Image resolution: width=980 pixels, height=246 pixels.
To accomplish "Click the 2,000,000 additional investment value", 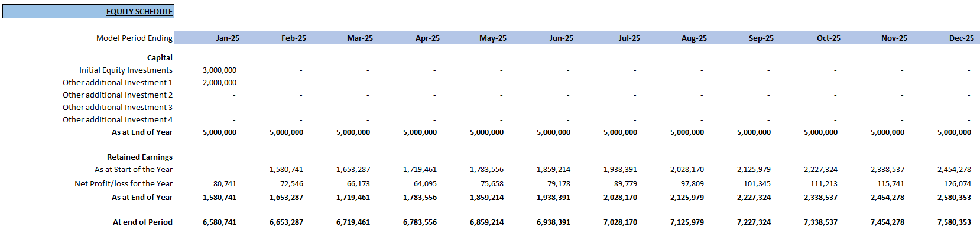I will pyautogui.click(x=219, y=83).
